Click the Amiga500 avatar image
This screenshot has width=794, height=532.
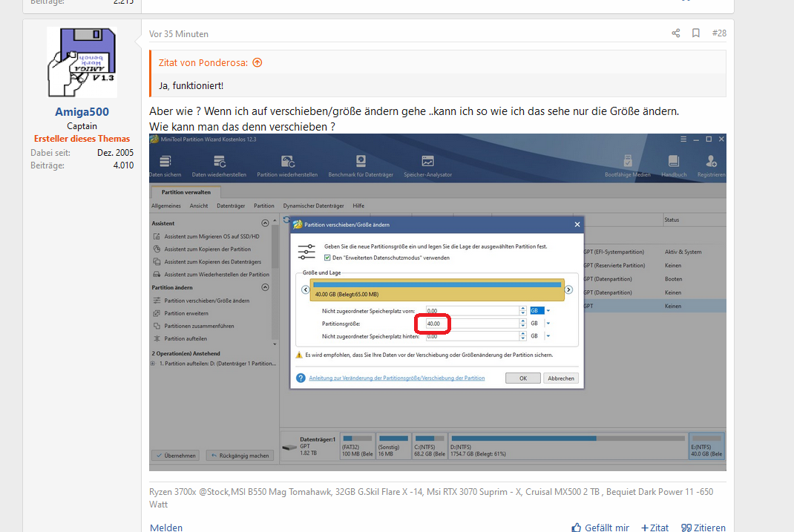pos(82,63)
